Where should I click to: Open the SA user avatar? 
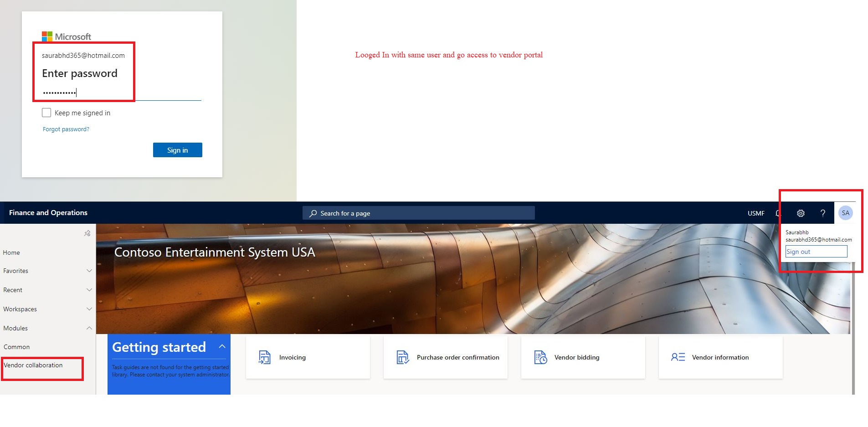[845, 213]
